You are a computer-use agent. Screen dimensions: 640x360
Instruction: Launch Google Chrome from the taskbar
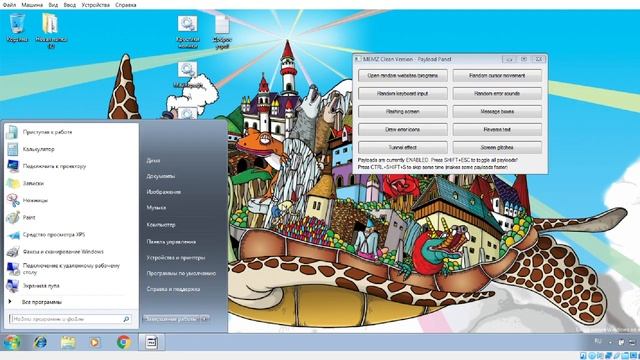pyautogui.click(x=124, y=342)
